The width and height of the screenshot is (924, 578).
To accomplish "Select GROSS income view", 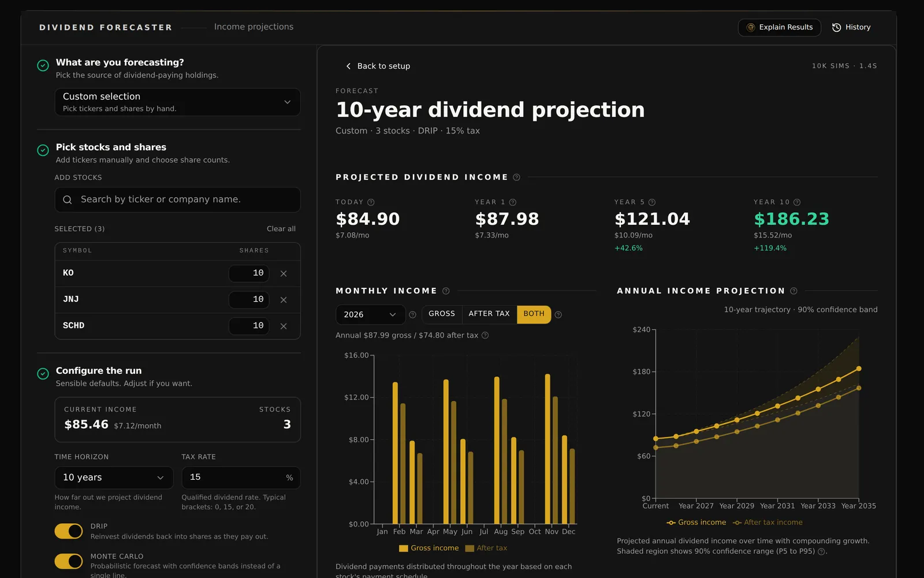I will point(442,314).
